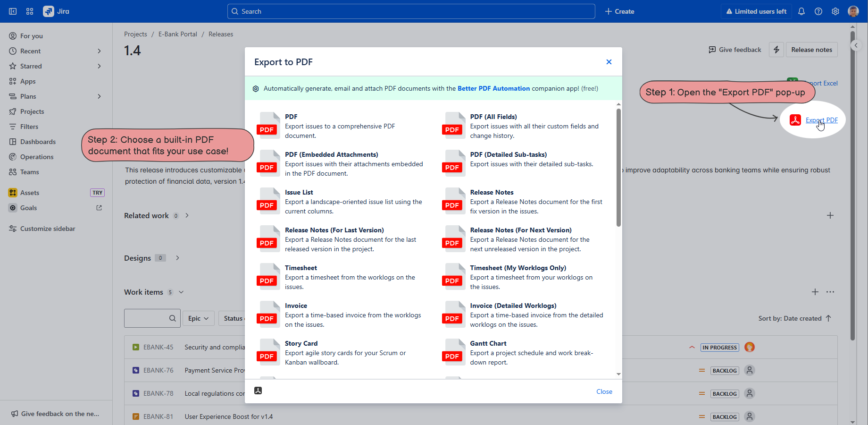The height and width of the screenshot is (425, 868).
Task: Collapse the Work items section chevron
Action: coord(181,292)
